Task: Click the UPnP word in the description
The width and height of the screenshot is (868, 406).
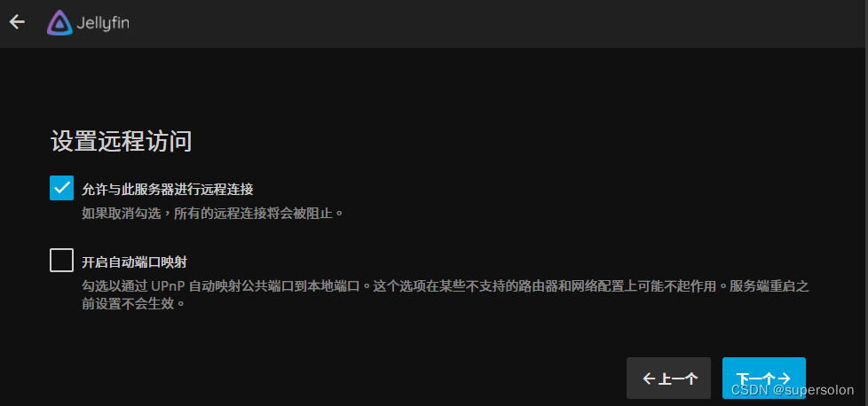Action: click(x=169, y=286)
